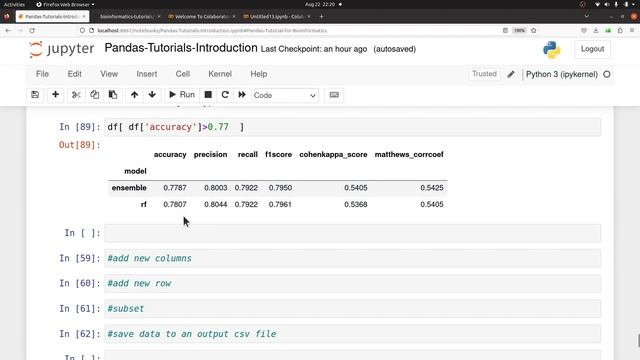The height and width of the screenshot is (360, 640).
Task: Open a new browser tab
Action: (x=321, y=16)
